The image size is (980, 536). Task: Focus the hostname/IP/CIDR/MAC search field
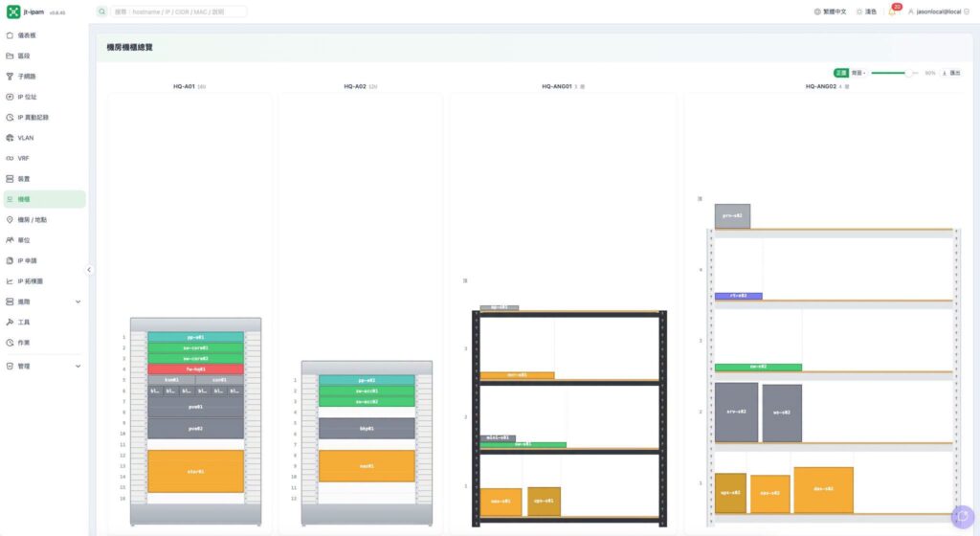tap(178, 11)
